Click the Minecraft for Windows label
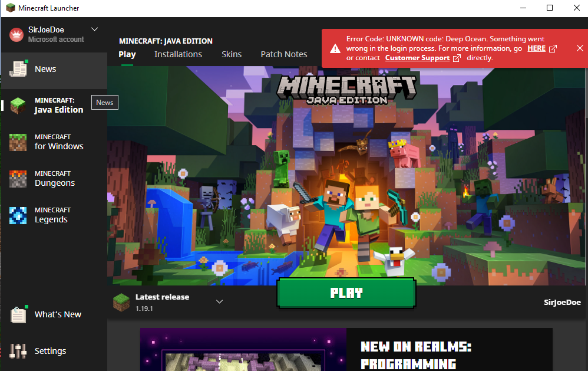The image size is (588, 371). pos(59,142)
